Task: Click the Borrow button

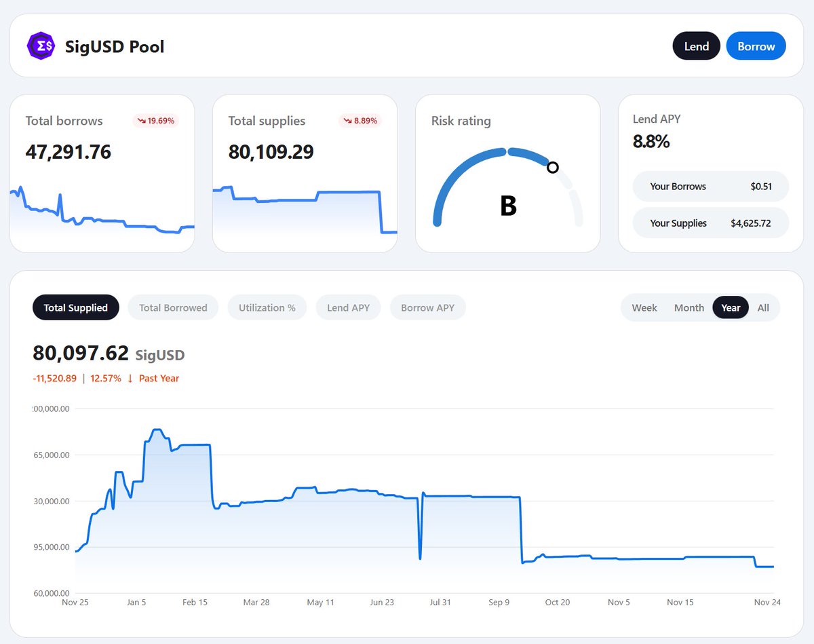Action: tap(756, 46)
